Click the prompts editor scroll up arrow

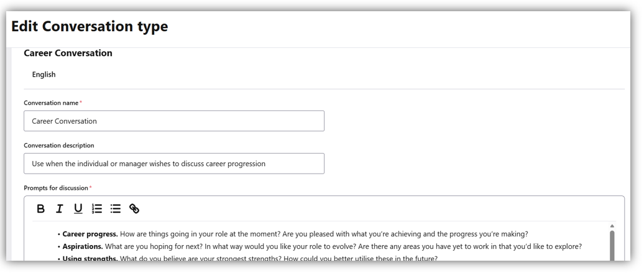(612, 226)
